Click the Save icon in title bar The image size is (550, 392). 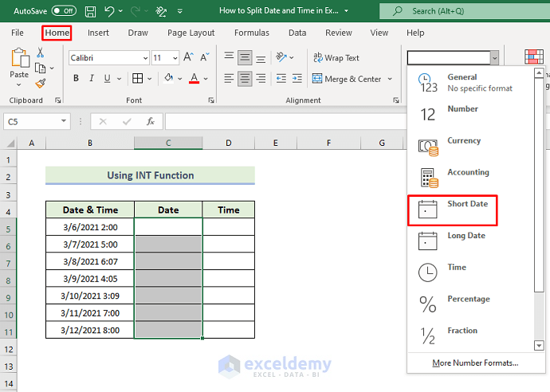click(x=90, y=11)
